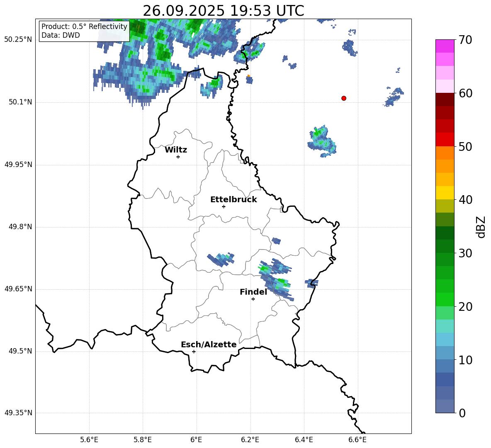Click the Data: DWD text
The width and height of the screenshot is (491, 448).
click(x=61, y=35)
